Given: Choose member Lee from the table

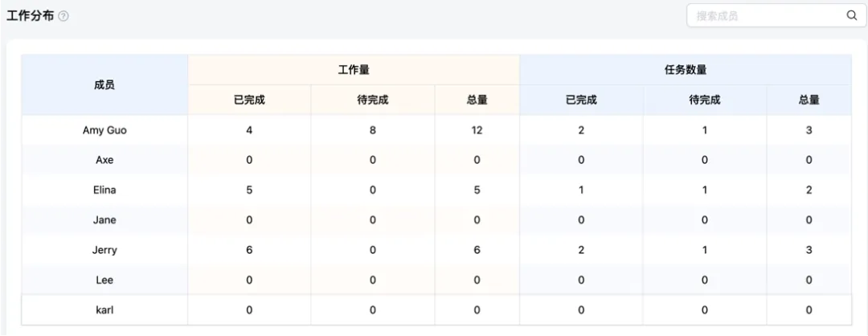Looking at the screenshot, I should tap(104, 280).
